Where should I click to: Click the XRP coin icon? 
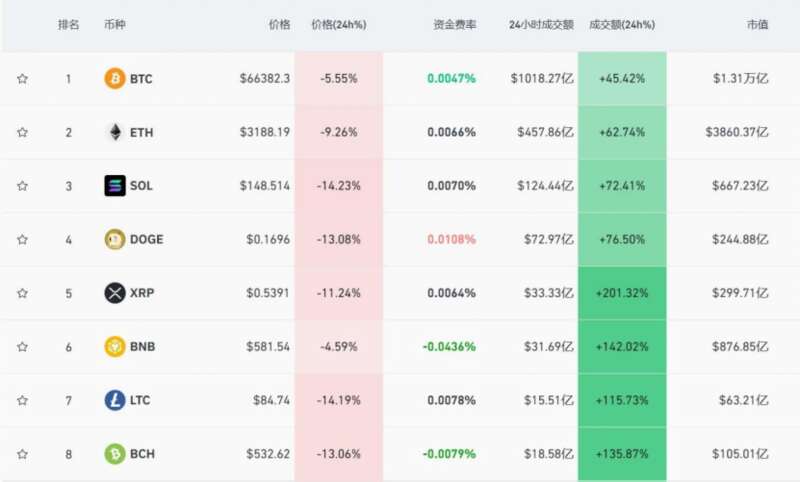(x=115, y=293)
